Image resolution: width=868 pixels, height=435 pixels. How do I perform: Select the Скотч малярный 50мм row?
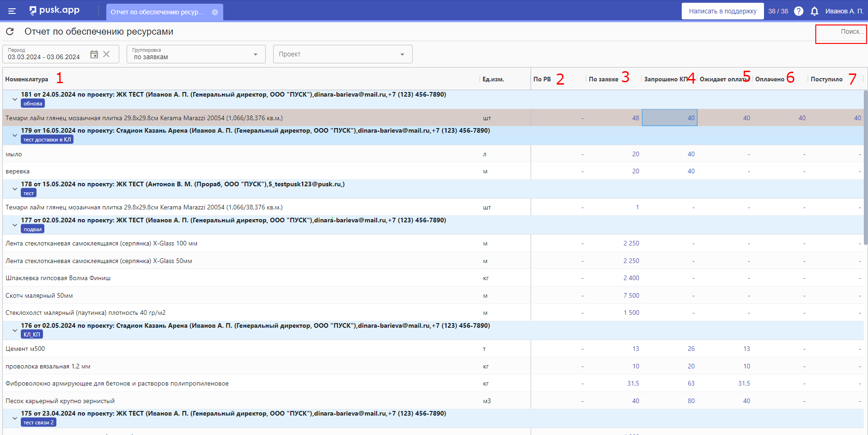point(433,295)
